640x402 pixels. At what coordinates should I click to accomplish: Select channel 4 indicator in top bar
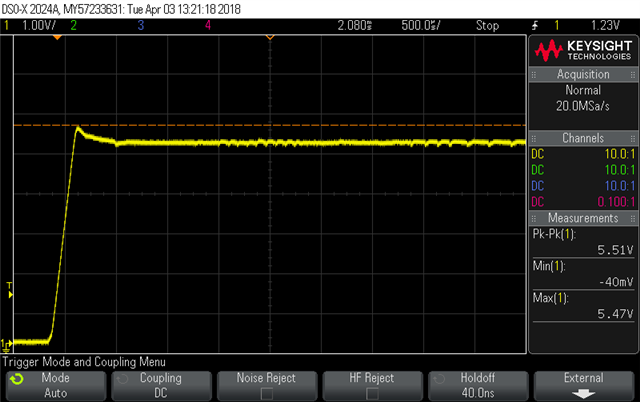click(x=208, y=25)
